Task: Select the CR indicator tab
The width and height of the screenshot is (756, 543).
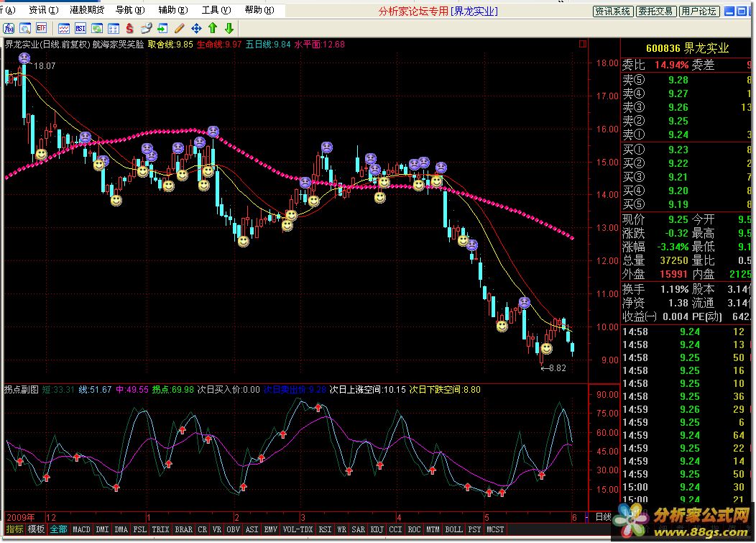Action: pos(203,529)
